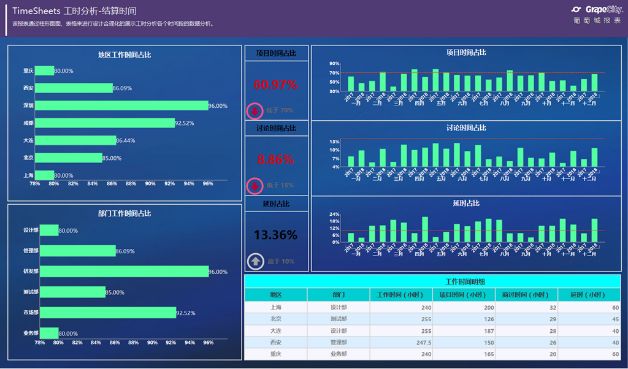Select the 西安 cell in the detail table

[x=276, y=343]
